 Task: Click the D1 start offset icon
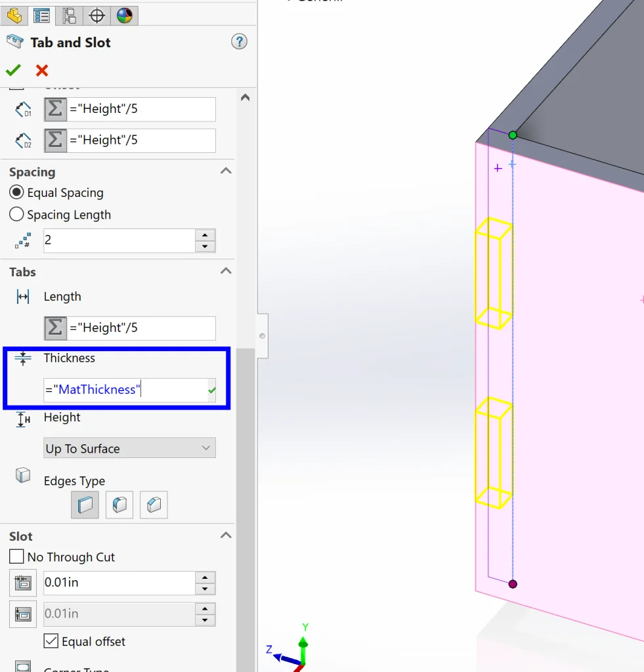click(23, 110)
